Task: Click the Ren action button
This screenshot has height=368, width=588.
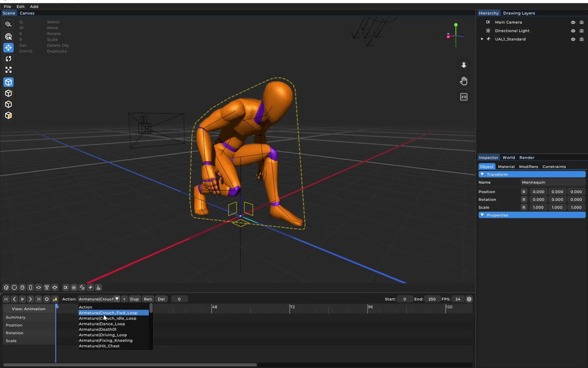Action: pos(148,299)
